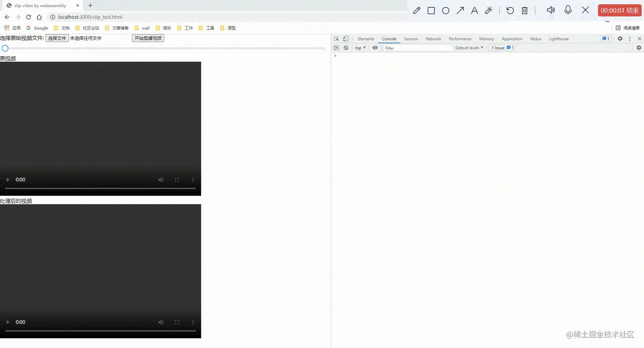Undo the last annotation
Viewport: 644px width, 348px height.
[510, 10]
